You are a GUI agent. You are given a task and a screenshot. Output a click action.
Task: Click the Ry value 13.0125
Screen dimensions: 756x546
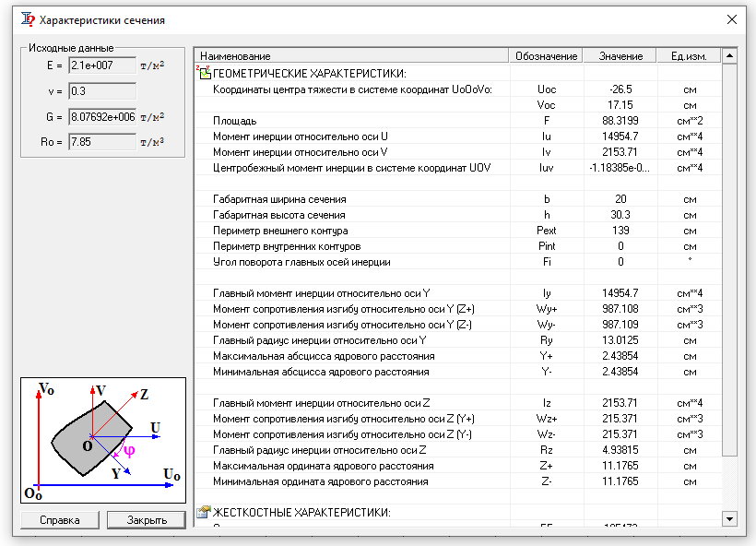[620, 340]
